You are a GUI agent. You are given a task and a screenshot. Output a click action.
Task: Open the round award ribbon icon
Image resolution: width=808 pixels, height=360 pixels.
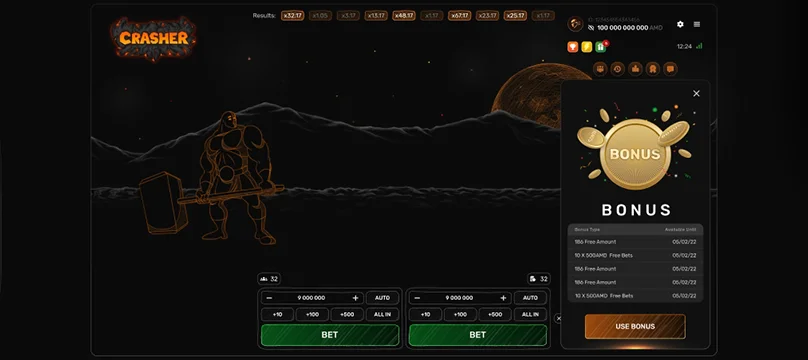[x=653, y=68]
